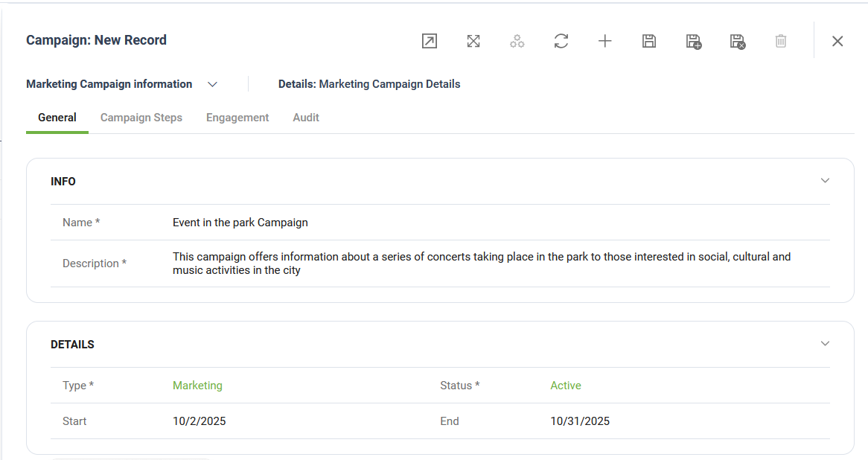Click the save and close icon
Screen dimensions: 868x460
pos(737,42)
